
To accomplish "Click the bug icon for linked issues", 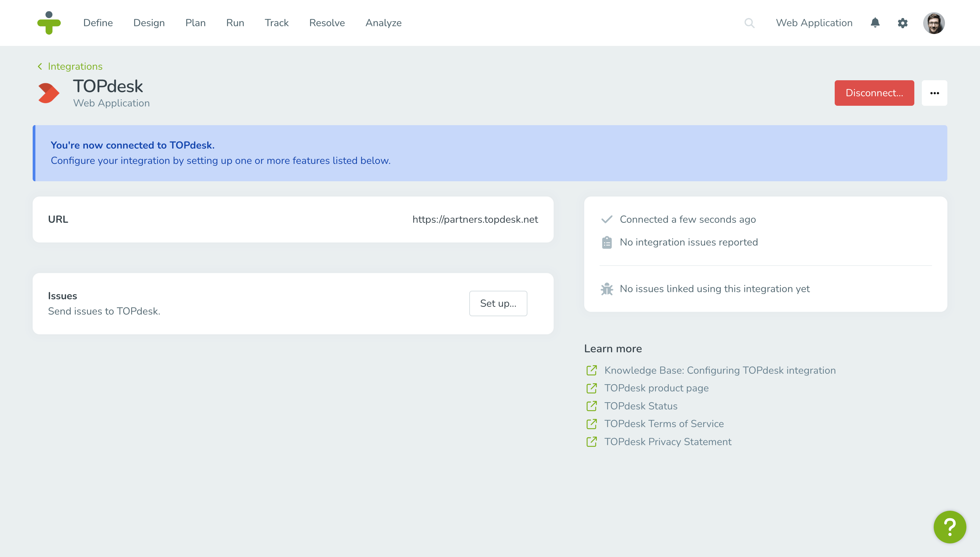I will (x=607, y=289).
